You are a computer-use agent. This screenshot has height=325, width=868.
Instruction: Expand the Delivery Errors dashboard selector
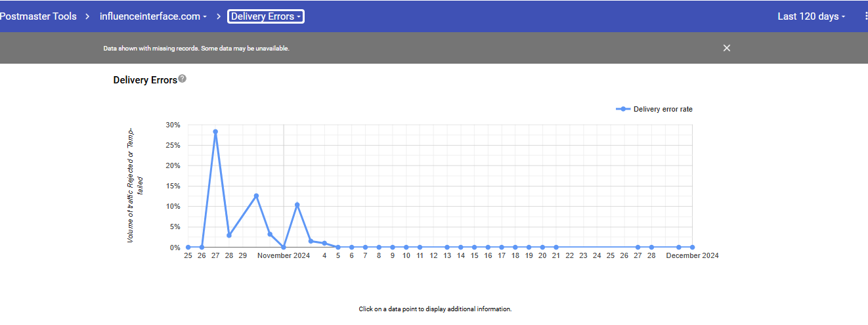pyautogui.click(x=266, y=16)
